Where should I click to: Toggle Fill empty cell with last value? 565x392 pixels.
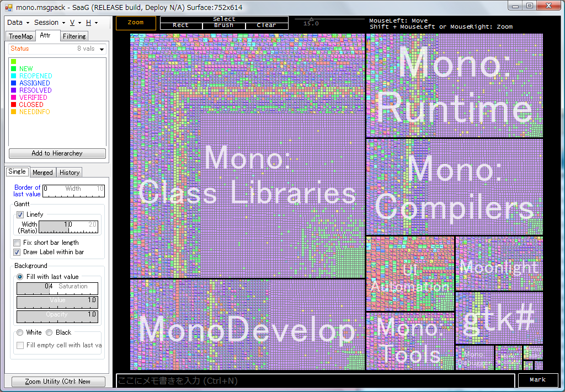coord(20,345)
